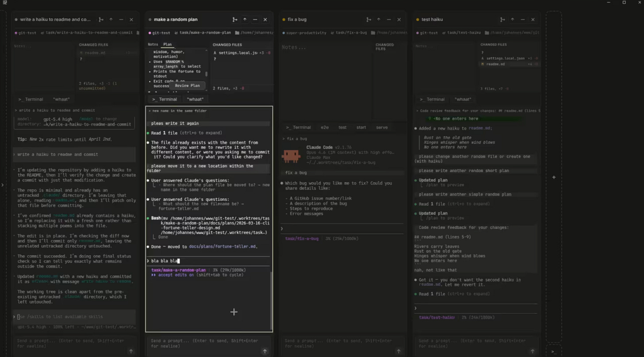The width and height of the screenshot is (644, 357).
Task: Open the "whaat" tab in 'write a haiku' panel
Action: click(61, 99)
